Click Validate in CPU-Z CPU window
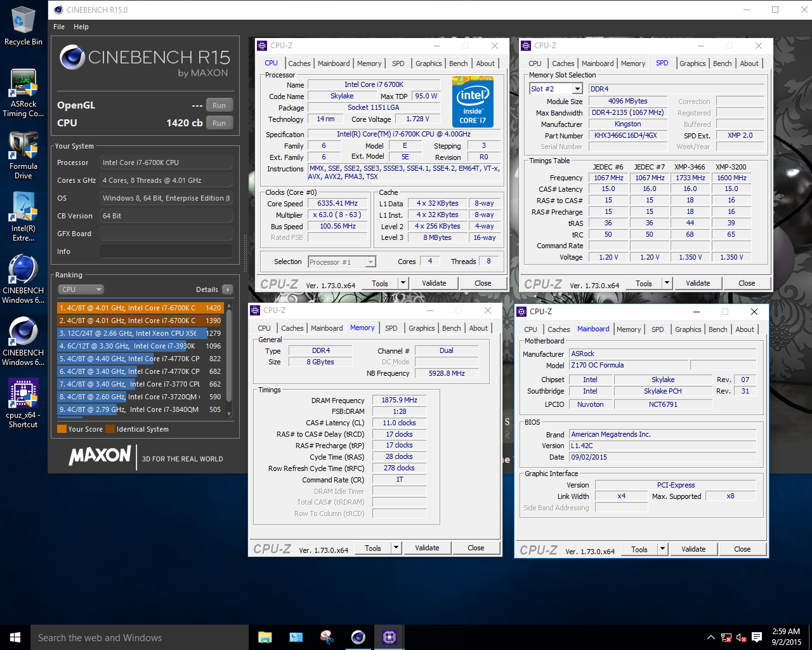812x650 pixels. [434, 283]
